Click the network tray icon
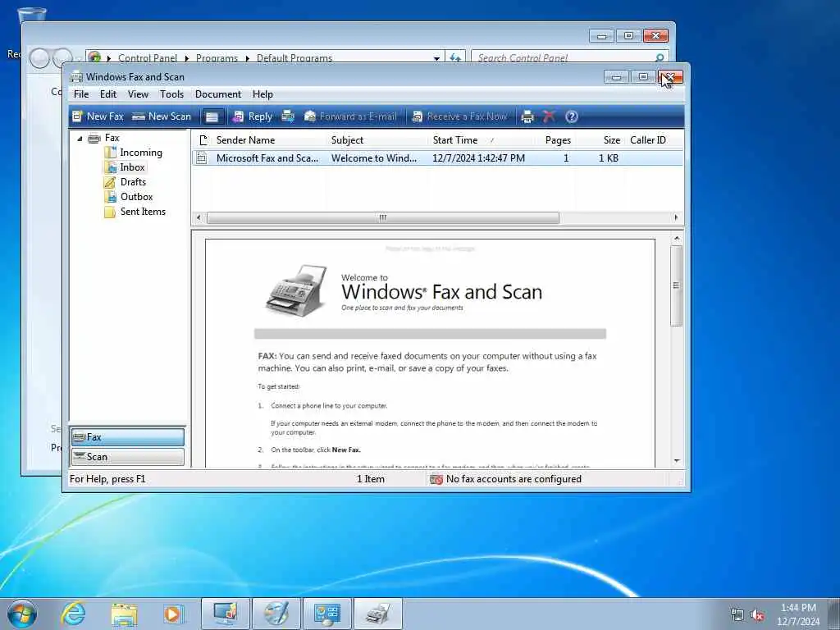Viewport: 840px width, 630px height. point(737,615)
